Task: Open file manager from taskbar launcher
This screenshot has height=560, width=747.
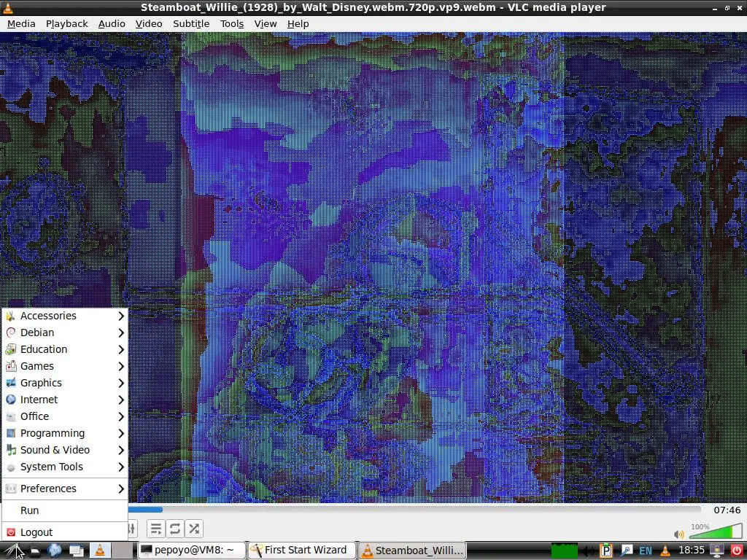Action: tap(35, 551)
